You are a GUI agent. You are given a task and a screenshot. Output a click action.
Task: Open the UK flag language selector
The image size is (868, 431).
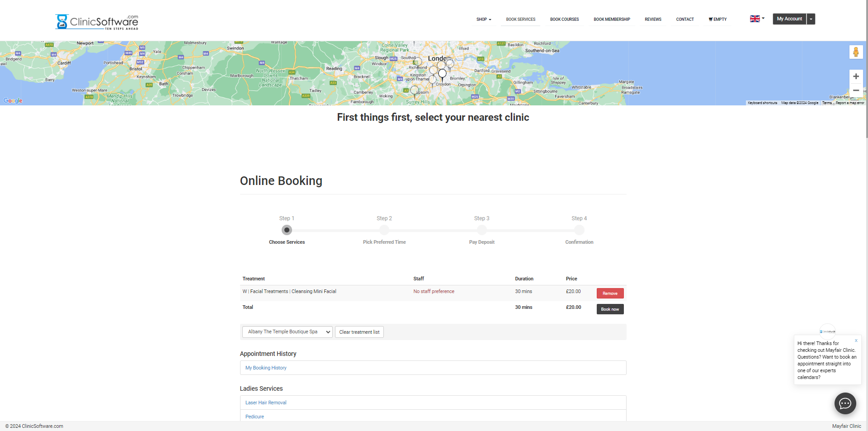757,19
